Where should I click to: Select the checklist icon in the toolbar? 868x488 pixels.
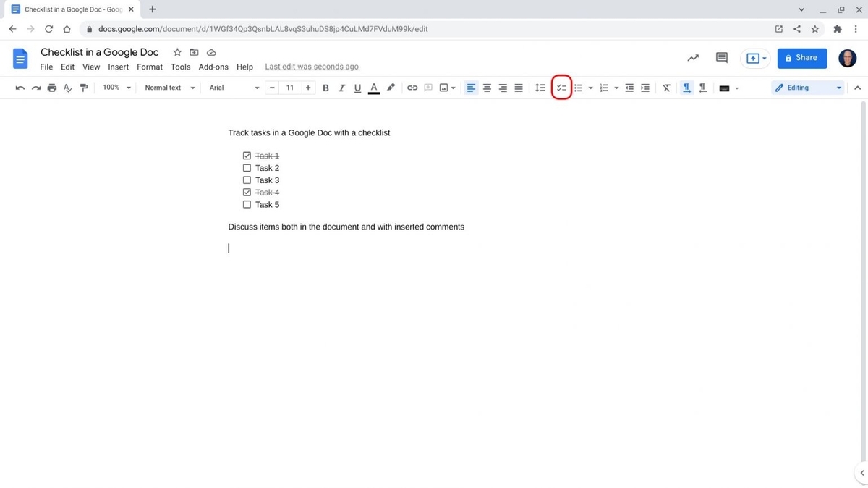click(x=562, y=88)
